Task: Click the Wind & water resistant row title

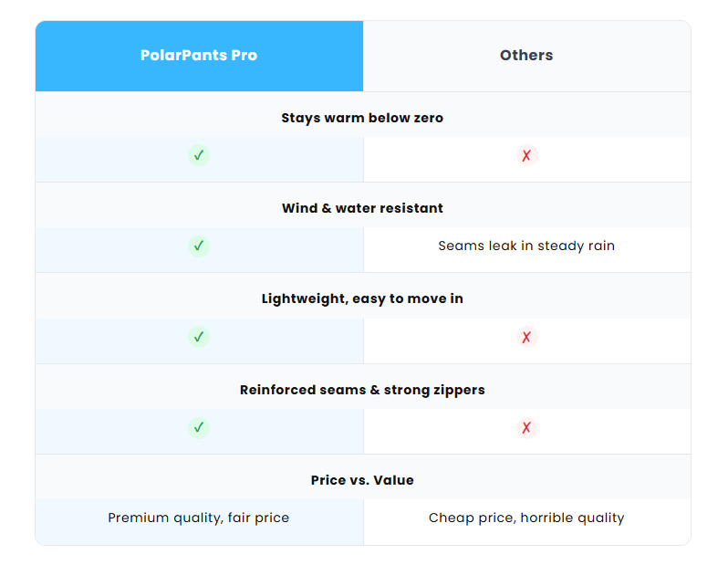Action: point(362,208)
